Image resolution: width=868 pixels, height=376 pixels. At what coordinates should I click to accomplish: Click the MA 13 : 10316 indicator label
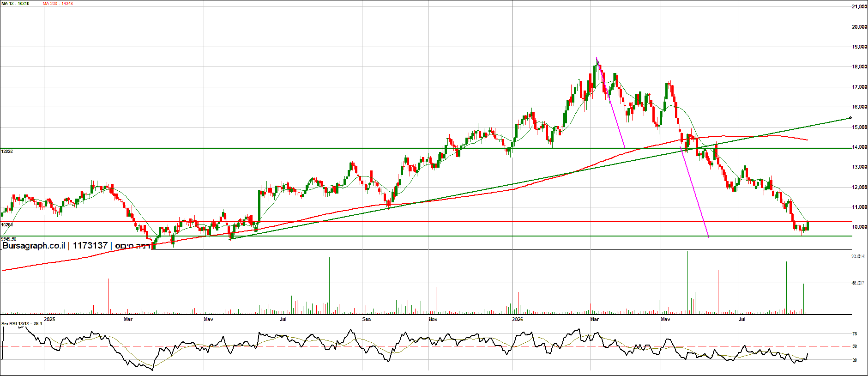(x=15, y=3)
